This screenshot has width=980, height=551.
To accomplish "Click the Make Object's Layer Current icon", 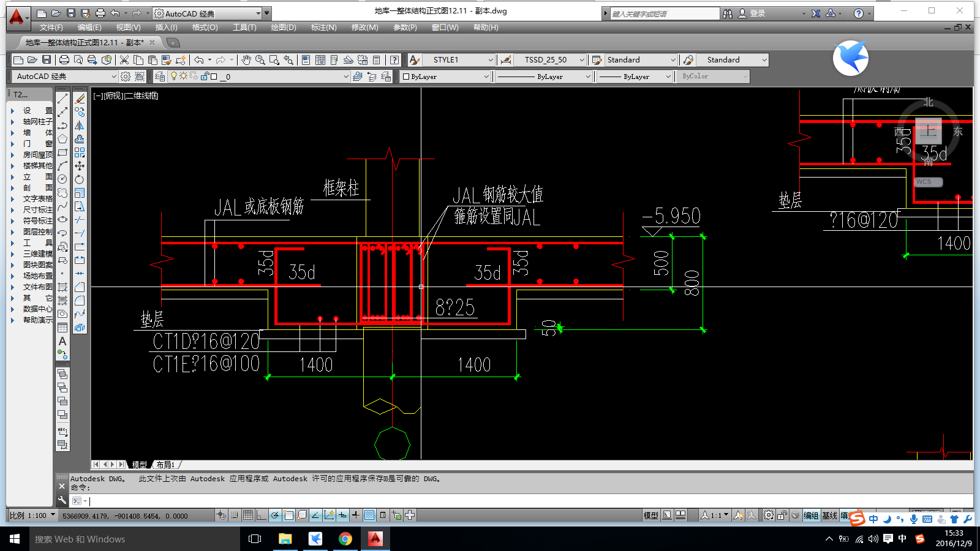I will click(x=358, y=77).
